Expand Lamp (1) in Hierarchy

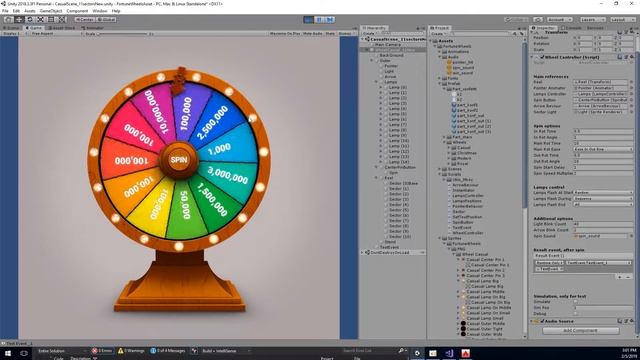point(382,93)
